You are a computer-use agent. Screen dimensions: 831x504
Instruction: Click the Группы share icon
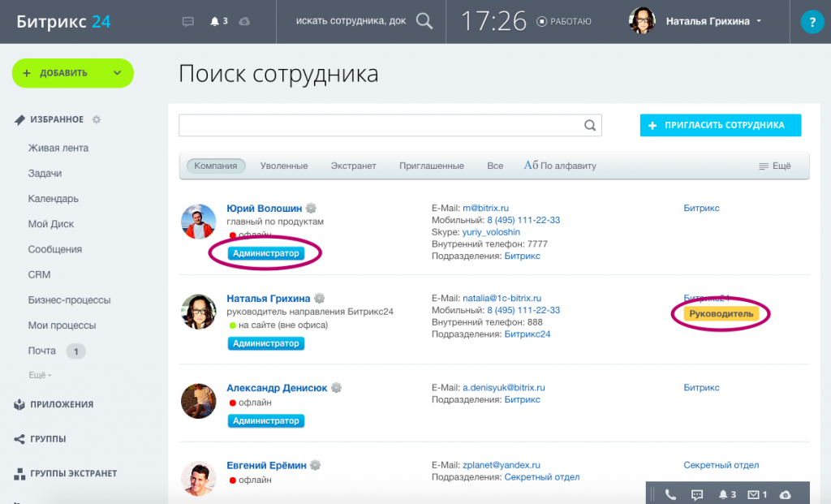pyautogui.click(x=19, y=439)
